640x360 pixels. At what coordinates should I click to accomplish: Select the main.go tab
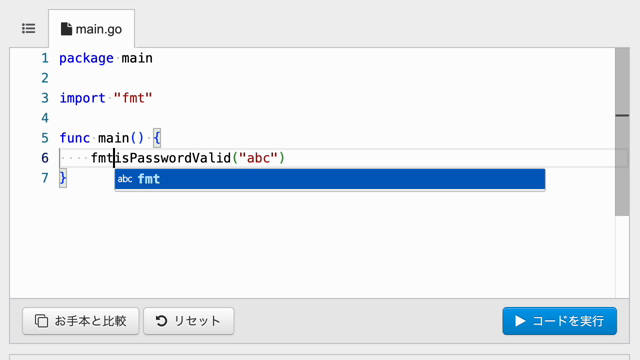91,29
